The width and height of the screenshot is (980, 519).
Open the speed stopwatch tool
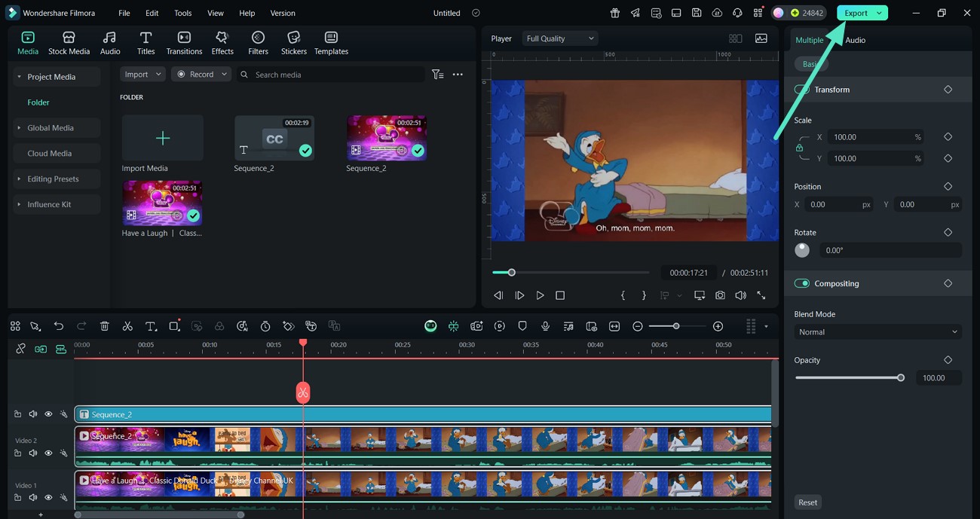click(265, 326)
